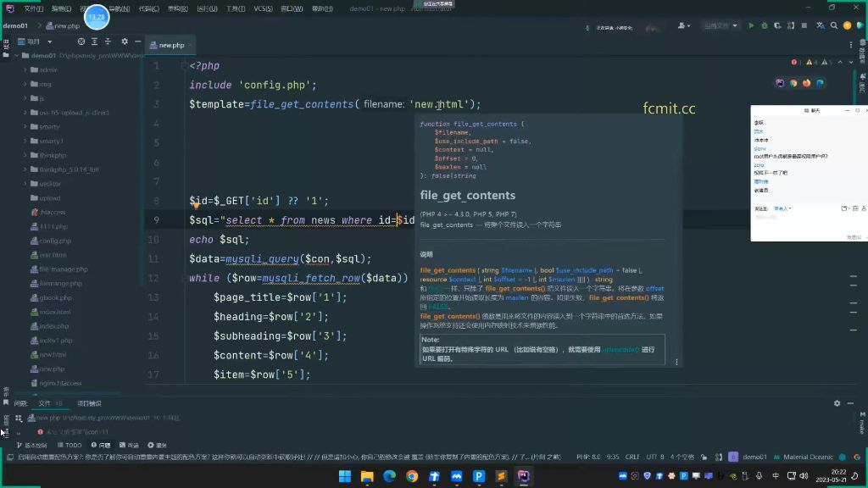Open the 版本控制 tool window
This screenshot has height=488, width=868.
click(32, 445)
